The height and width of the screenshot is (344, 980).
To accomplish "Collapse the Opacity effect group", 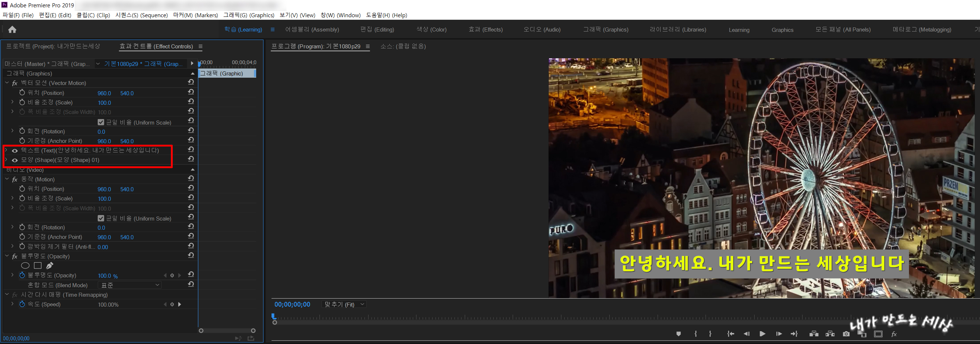I will pyautogui.click(x=7, y=256).
